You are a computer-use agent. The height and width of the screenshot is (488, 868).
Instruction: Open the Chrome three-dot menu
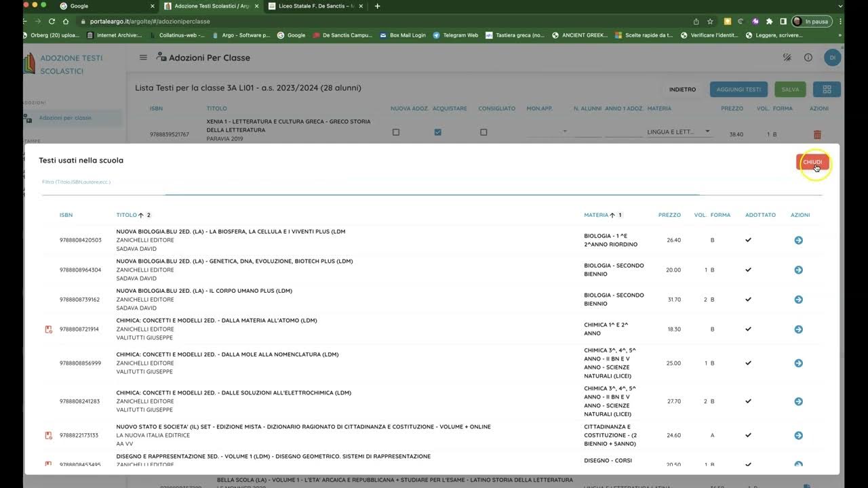point(839,21)
